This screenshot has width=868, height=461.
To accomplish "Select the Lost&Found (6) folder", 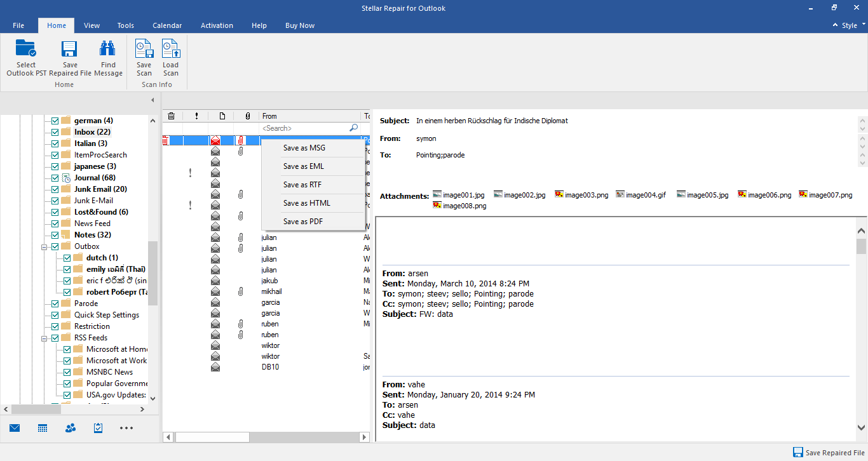I will 101,212.
